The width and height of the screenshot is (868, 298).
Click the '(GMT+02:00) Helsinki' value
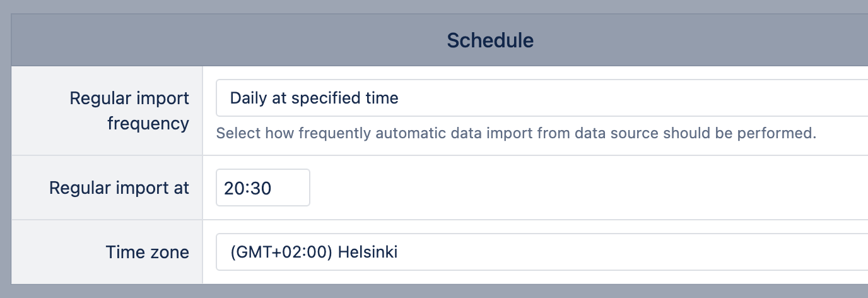(314, 252)
